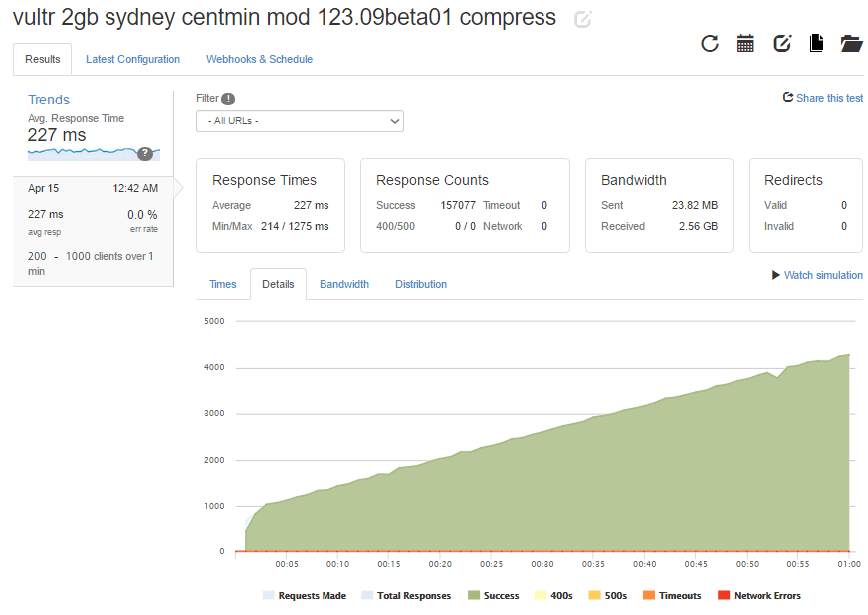Open the folder icon in the toolbar
The image size is (868, 615).
pos(851,43)
